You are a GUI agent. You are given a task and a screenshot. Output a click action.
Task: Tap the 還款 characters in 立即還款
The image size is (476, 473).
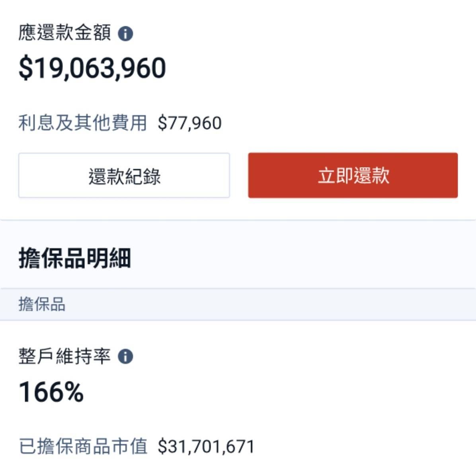[x=371, y=176]
